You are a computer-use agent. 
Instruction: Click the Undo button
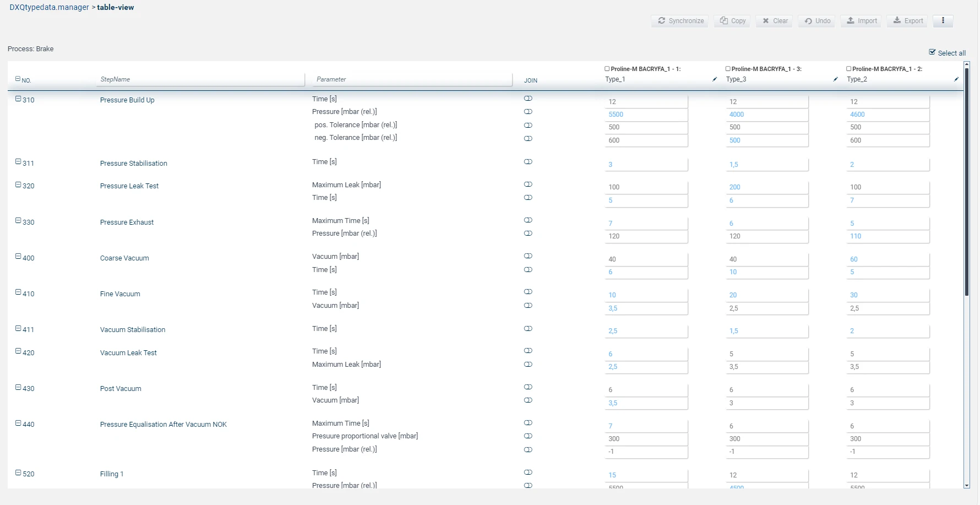816,21
